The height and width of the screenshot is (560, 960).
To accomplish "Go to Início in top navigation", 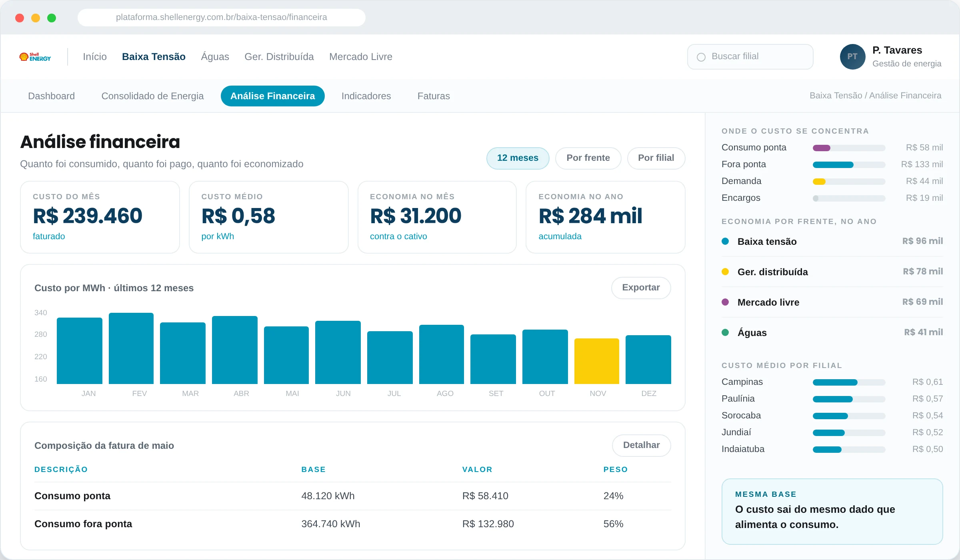I will pos(95,57).
